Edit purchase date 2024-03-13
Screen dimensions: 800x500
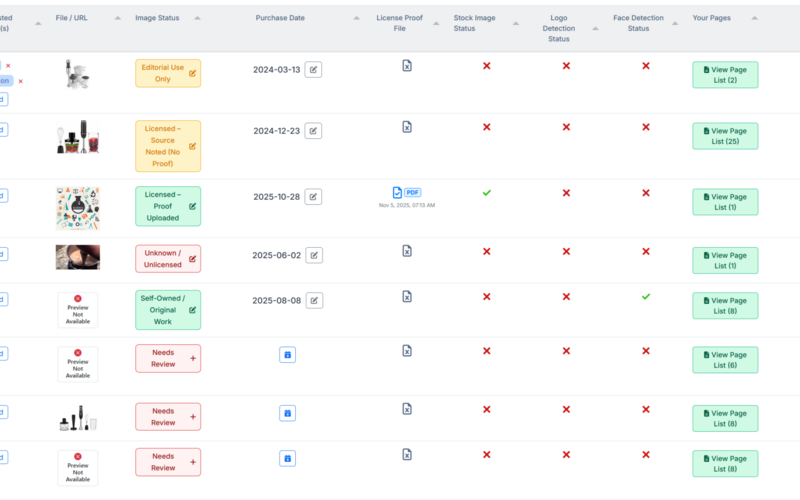coord(313,69)
